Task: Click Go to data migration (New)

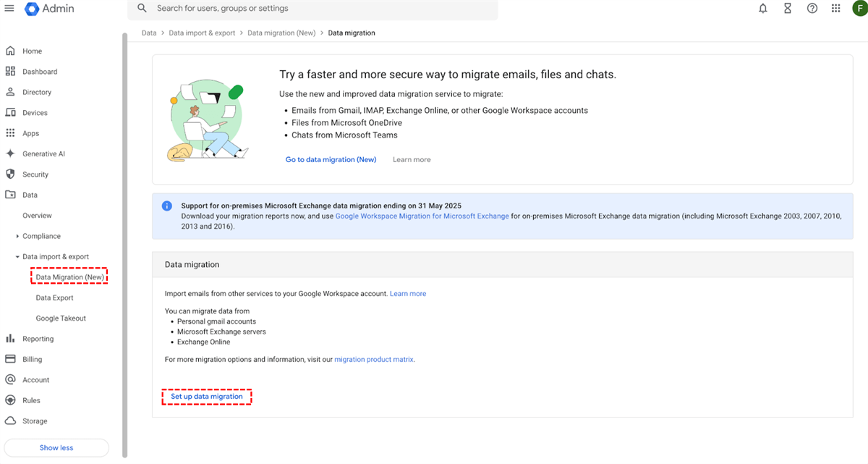Action: [331, 159]
